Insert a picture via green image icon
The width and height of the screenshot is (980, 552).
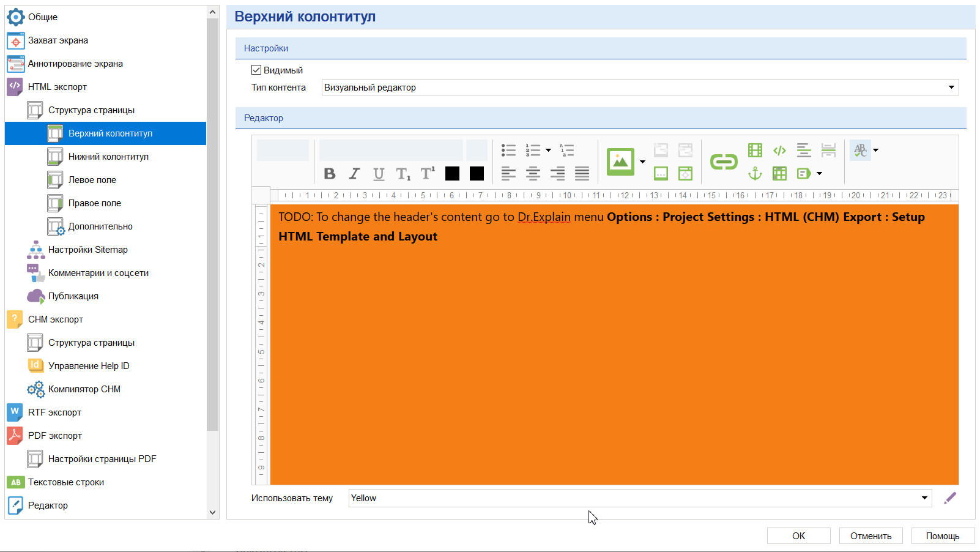620,162
